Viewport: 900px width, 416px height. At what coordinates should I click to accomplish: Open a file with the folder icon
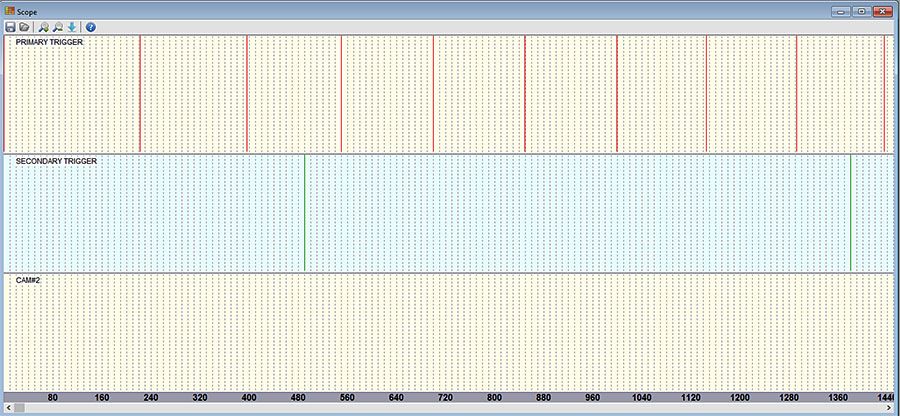click(24, 27)
